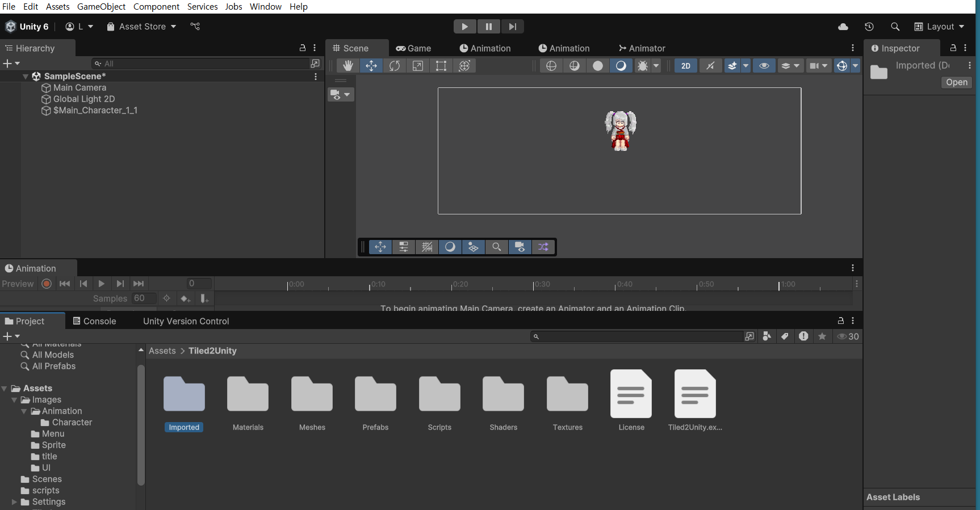The width and height of the screenshot is (980, 510).
Task: Collapse the Images folder arrow
Action: tap(14, 400)
